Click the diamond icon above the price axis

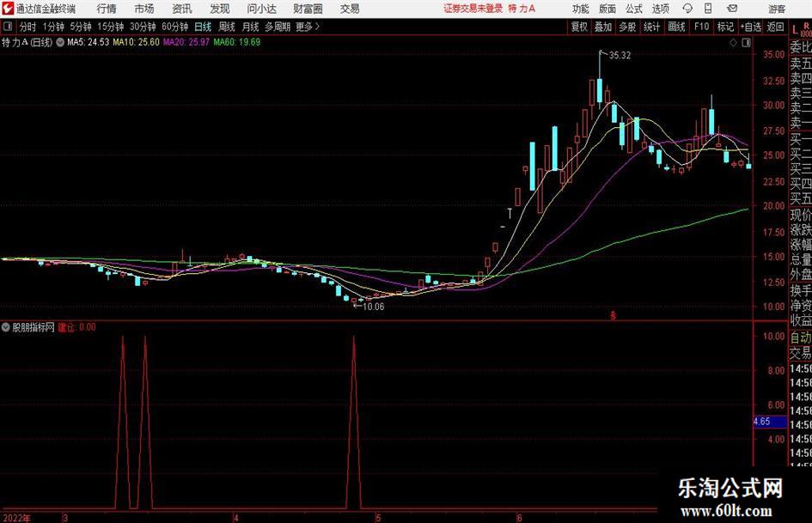(733, 43)
